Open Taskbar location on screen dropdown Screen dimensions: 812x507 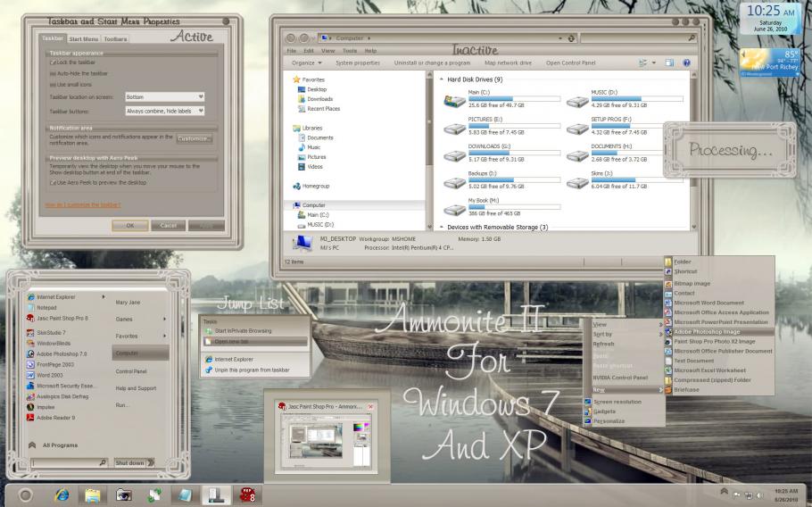[165, 96]
